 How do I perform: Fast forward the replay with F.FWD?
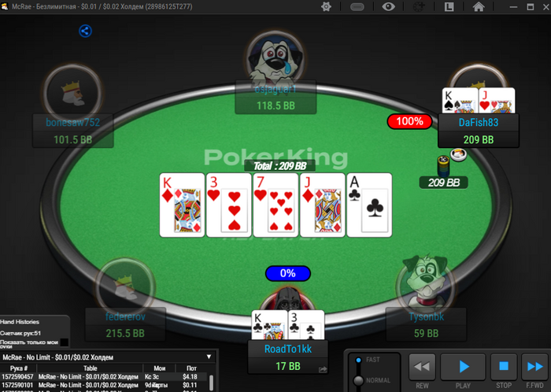point(534,367)
